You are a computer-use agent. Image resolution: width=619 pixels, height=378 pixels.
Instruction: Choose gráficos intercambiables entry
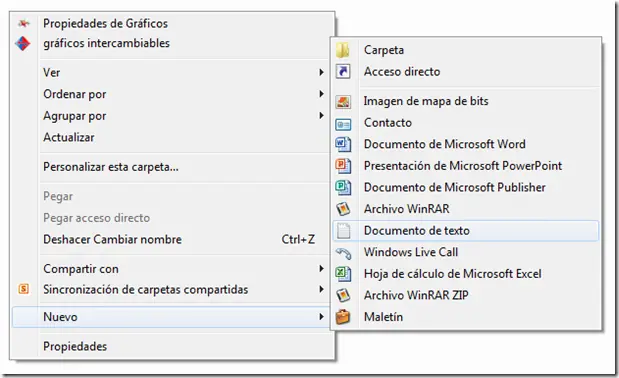tap(106, 43)
